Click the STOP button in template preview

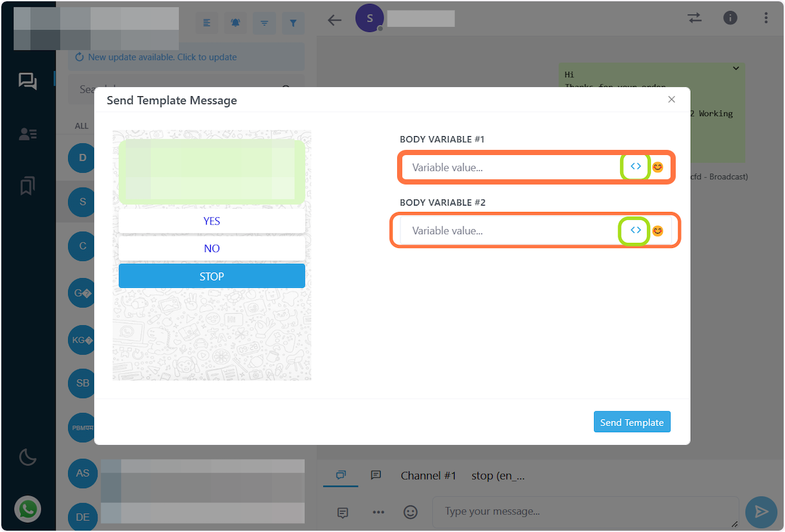coord(212,276)
